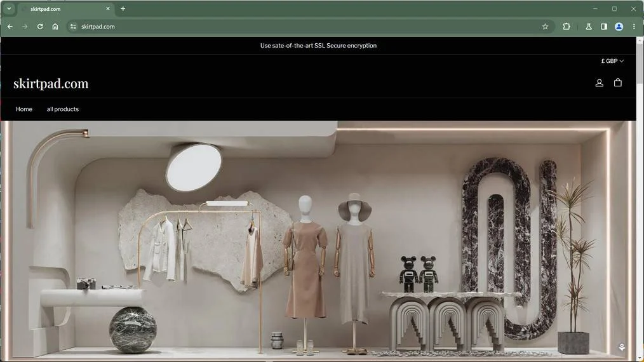Reload the skirtpad.com page
Screen dimensions: 644x362
40,27
